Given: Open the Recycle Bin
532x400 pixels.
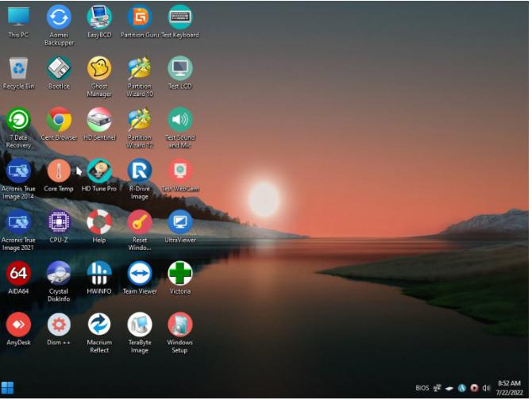Looking at the screenshot, I should (x=18, y=69).
